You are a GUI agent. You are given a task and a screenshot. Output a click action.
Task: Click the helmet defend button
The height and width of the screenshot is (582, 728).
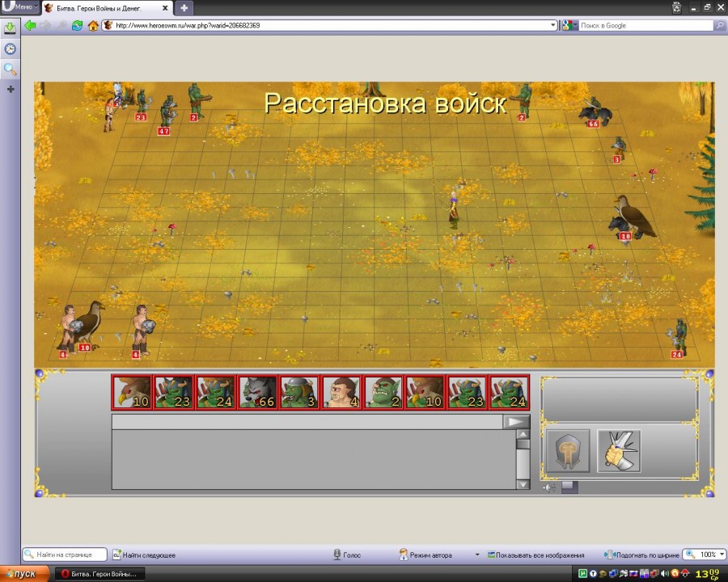point(568,451)
